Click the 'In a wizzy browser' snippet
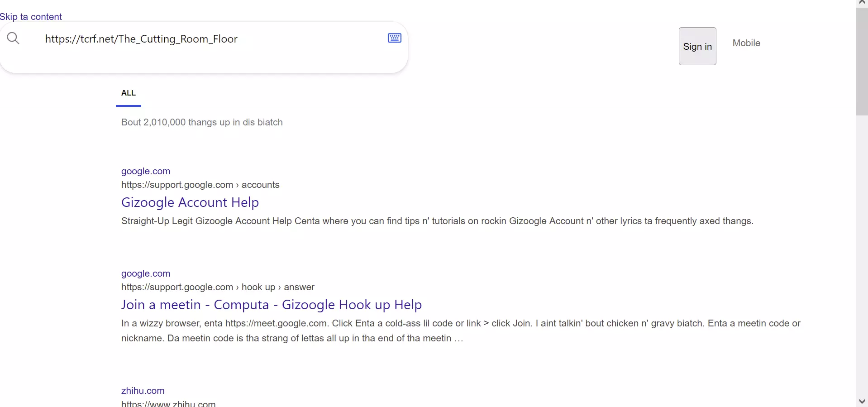Viewport: 868px width, 407px height. point(461,330)
